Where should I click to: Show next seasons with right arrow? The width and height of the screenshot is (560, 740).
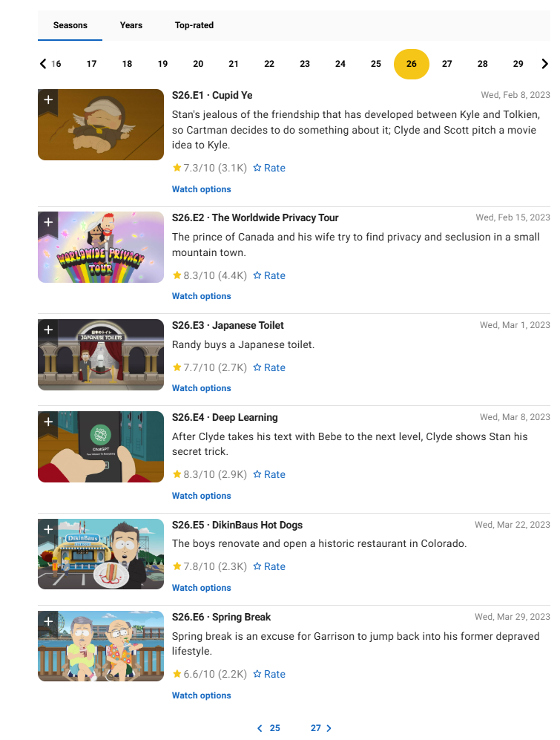point(544,64)
